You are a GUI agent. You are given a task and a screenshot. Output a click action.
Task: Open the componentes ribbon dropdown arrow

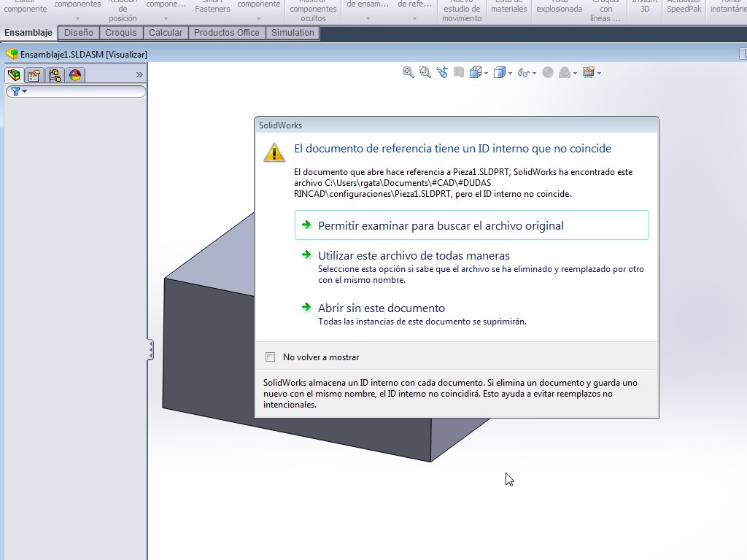click(77, 19)
